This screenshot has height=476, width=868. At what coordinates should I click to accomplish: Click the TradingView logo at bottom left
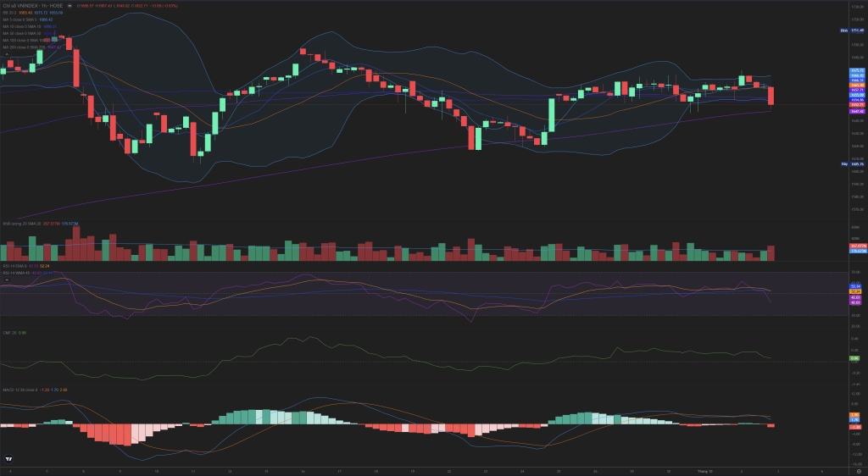pos(8,458)
